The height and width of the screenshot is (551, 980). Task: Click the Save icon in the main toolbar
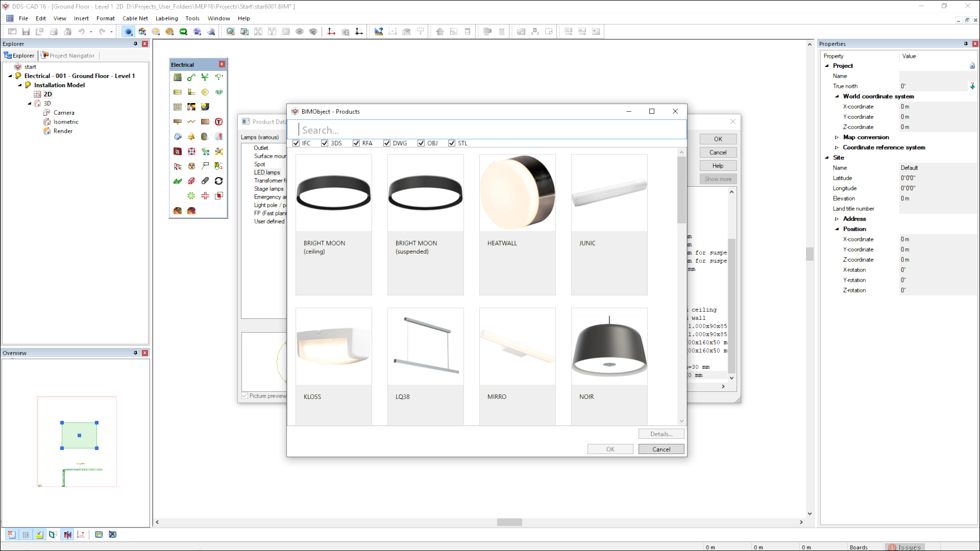click(26, 32)
